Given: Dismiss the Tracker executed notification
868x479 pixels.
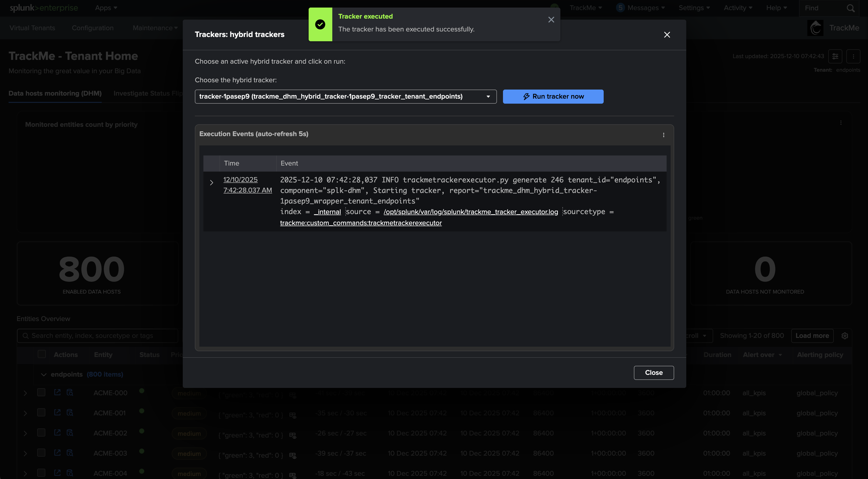Looking at the screenshot, I should pyautogui.click(x=551, y=20).
